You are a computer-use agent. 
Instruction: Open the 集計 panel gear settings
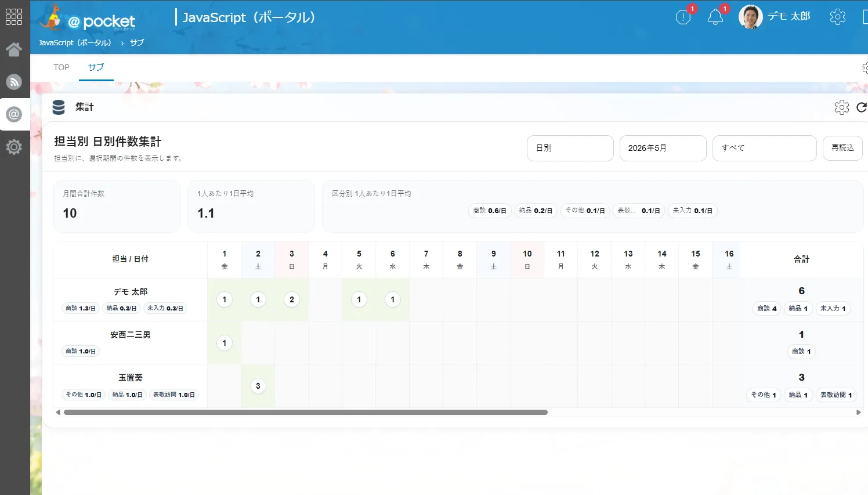tap(842, 107)
